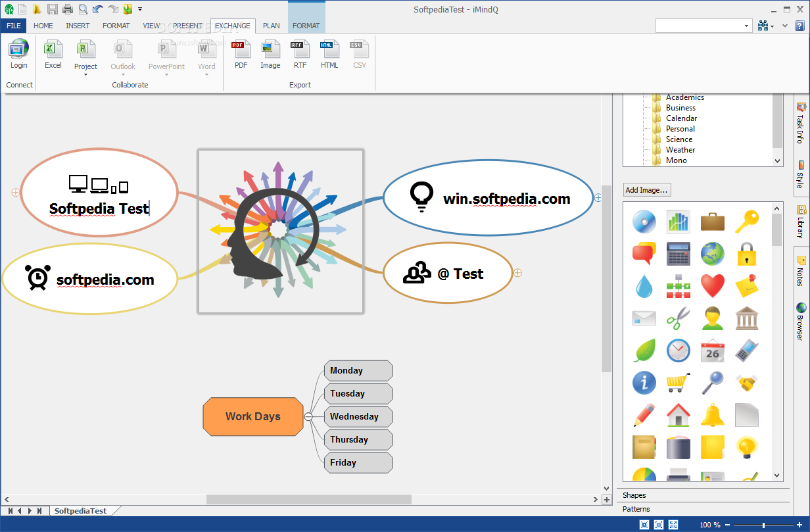Switch to the INSERT ribbon tab
This screenshot has height=532, width=810.
pos(78,26)
